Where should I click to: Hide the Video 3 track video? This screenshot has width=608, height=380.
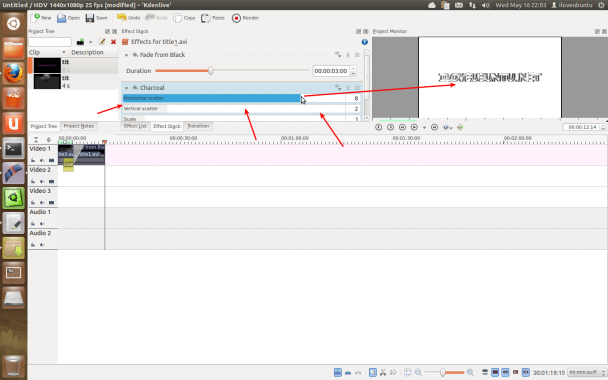pos(52,202)
